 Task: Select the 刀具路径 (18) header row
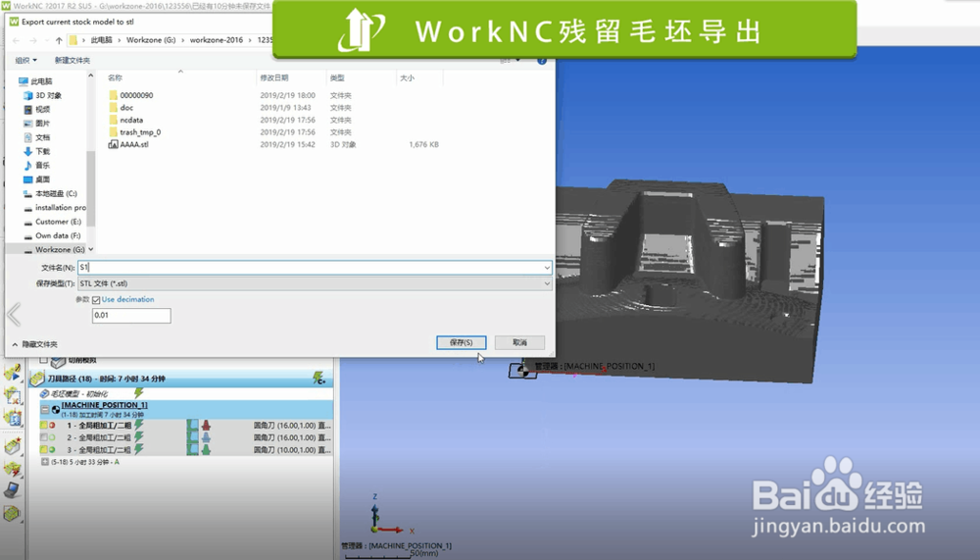[180, 379]
